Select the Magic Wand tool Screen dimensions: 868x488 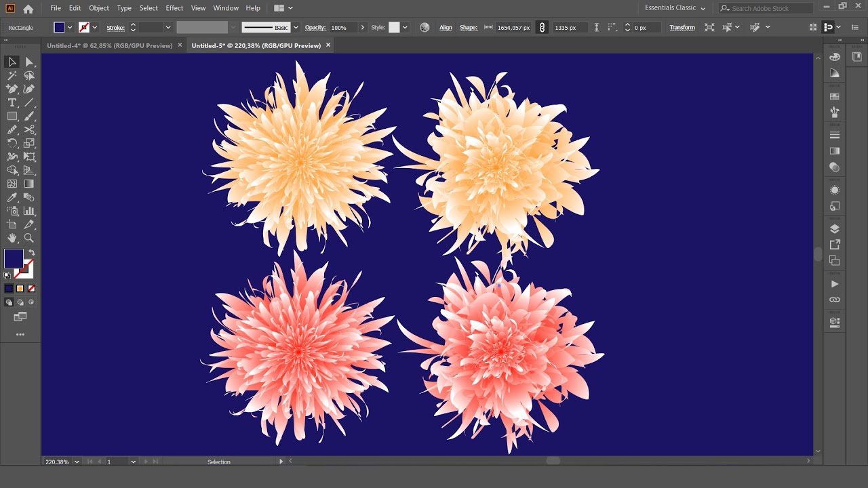(x=12, y=75)
